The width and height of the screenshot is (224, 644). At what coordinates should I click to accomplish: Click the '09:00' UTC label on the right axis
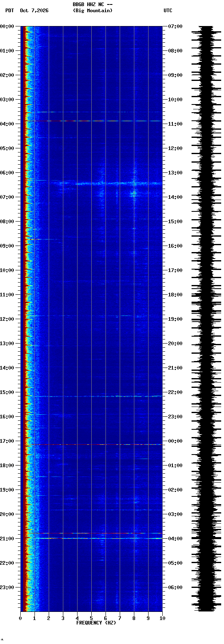[175, 75]
